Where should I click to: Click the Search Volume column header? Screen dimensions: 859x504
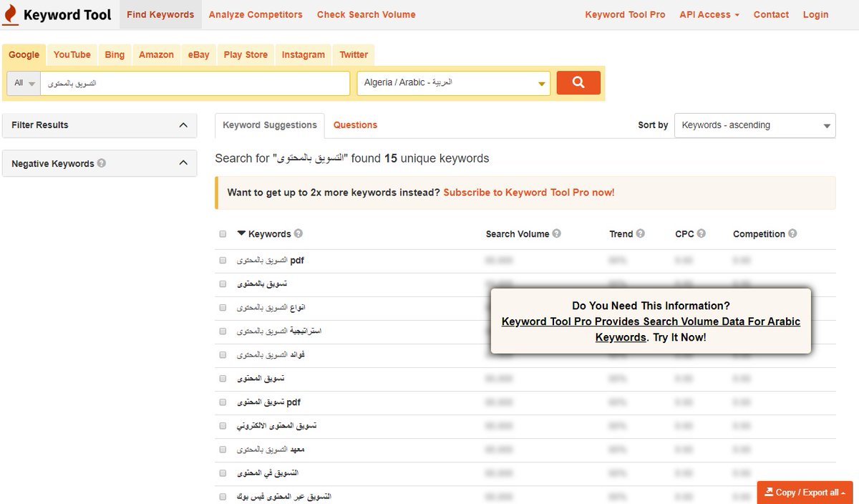[x=518, y=234]
